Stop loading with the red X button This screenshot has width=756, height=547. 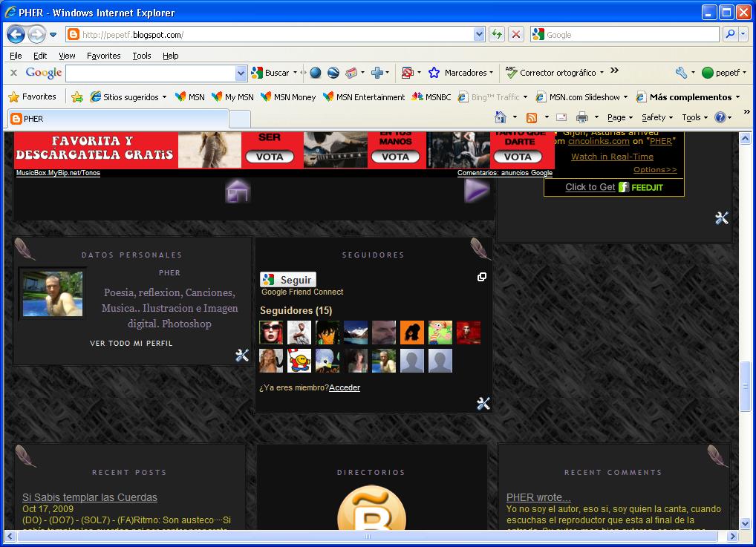[x=516, y=34]
